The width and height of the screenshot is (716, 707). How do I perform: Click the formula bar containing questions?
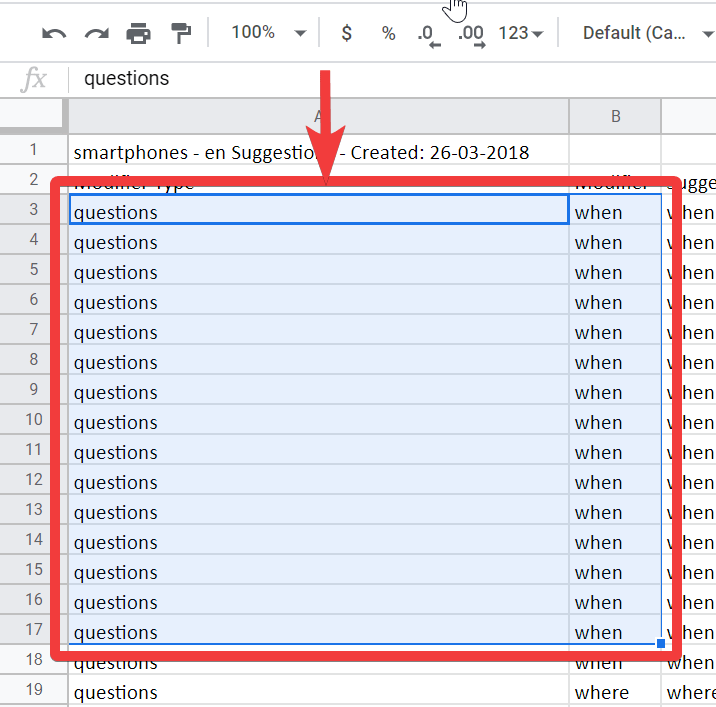393,79
